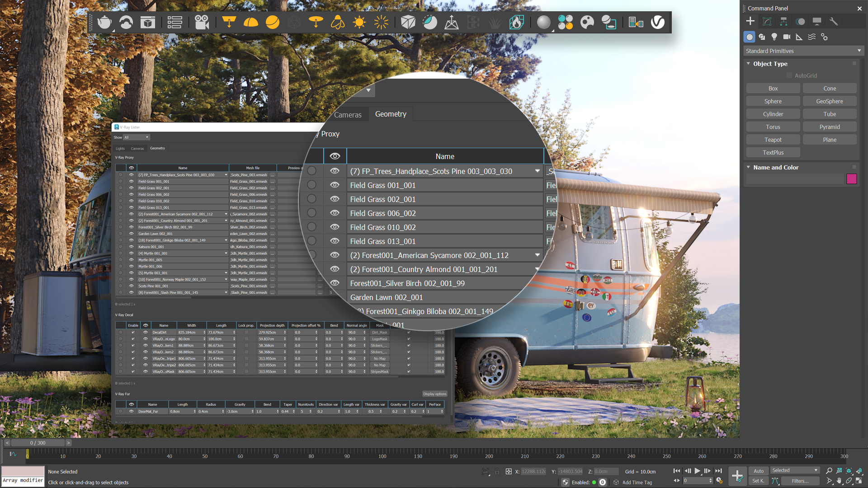Switch to Cameras tab in V-Ray Lister
Image resolution: width=868 pixels, height=488 pixels.
click(137, 149)
